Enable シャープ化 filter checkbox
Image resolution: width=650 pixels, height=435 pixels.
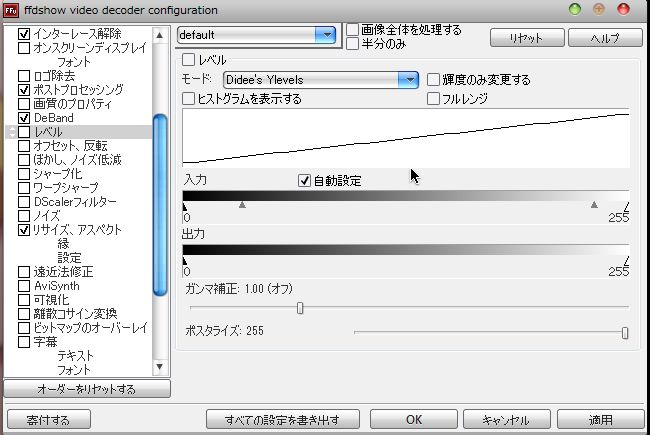point(24,174)
